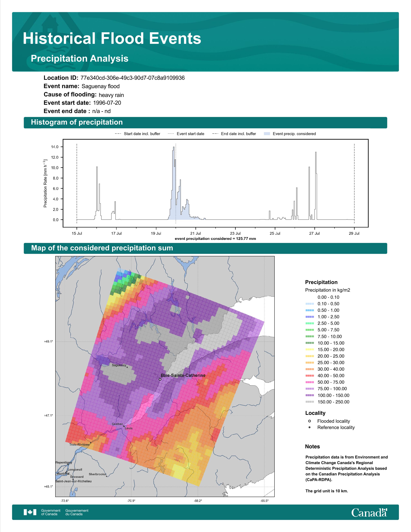
Task: Click the Flooded locality legend circle
Action: pyautogui.click(x=309, y=421)
